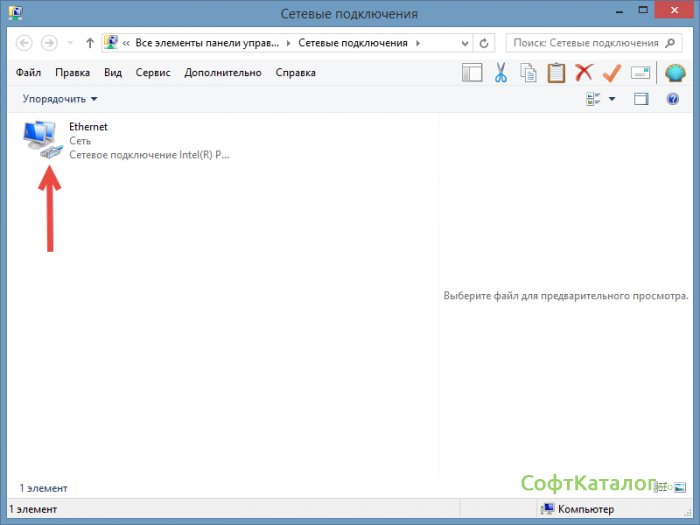
Task: Open the Дополнительно menu
Action: click(x=223, y=73)
